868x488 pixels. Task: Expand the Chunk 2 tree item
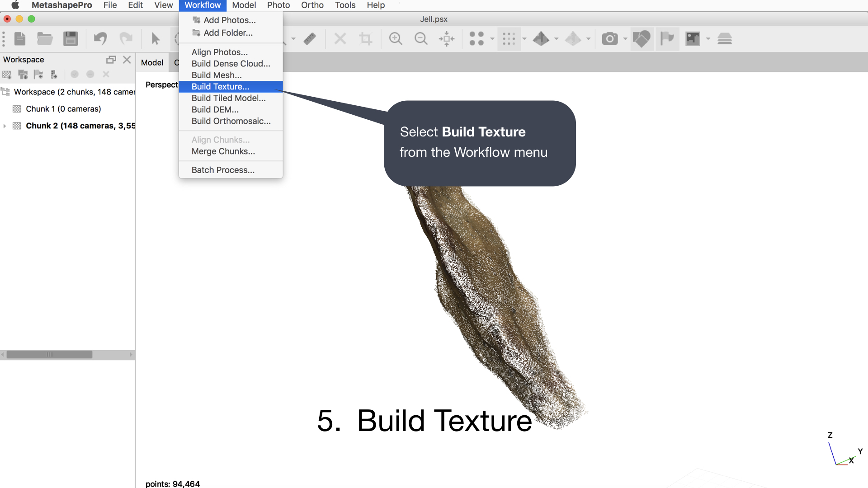5,126
